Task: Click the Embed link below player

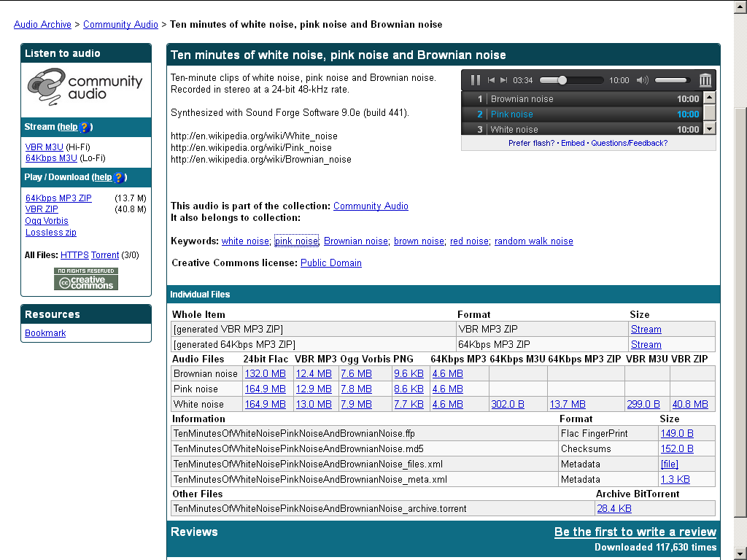Action: (573, 143)
